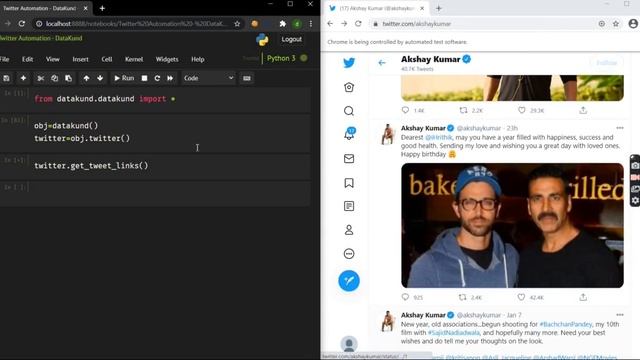This screenshot has width=640, height=360.
Task: Open the More options circle in sidebar
Action: point(349,254)
